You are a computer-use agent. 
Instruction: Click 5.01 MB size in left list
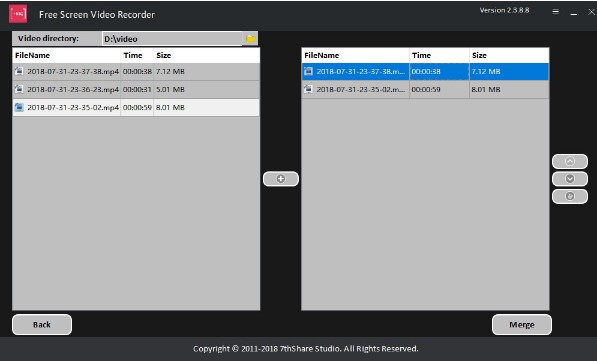point(170,89)
